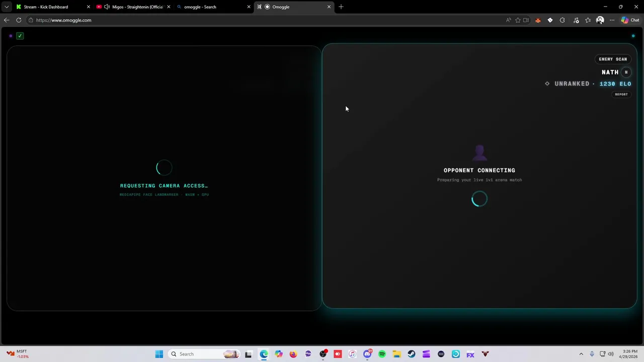Open Task View on the taskbar
Screen dimensions: 644x362
pyautogui.click(x=248, y=354)
